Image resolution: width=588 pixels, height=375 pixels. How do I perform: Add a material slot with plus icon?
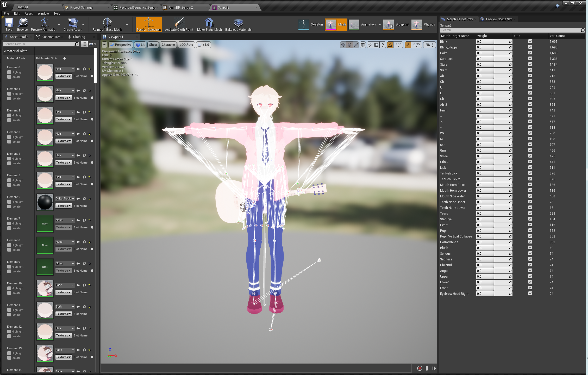[x=65, y=58]
